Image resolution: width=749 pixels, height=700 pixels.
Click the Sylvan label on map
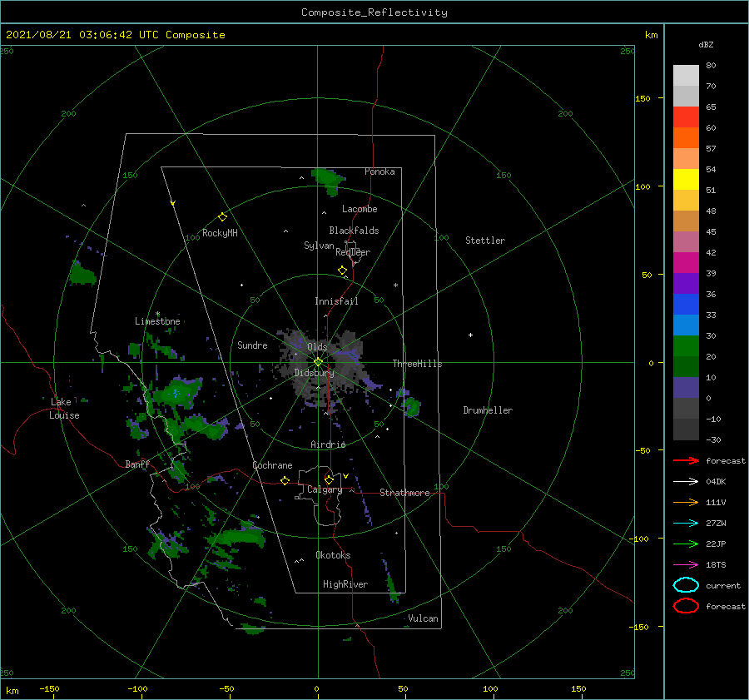319,245
